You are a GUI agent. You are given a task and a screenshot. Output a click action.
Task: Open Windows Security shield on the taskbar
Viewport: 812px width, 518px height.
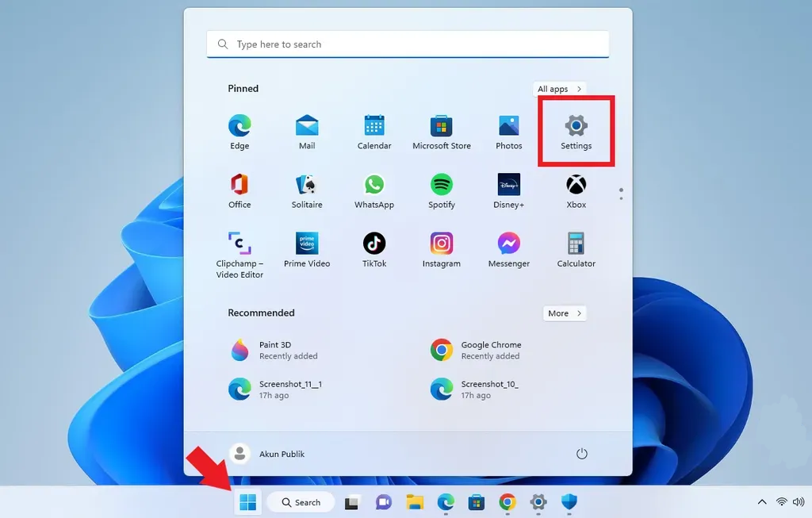(569, 502)
